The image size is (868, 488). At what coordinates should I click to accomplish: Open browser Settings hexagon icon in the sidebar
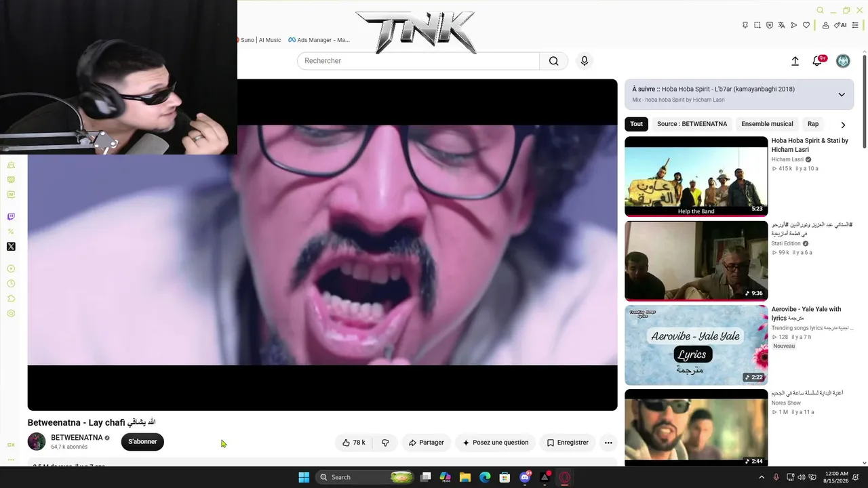pyautogui.click(x=11, y=314)
